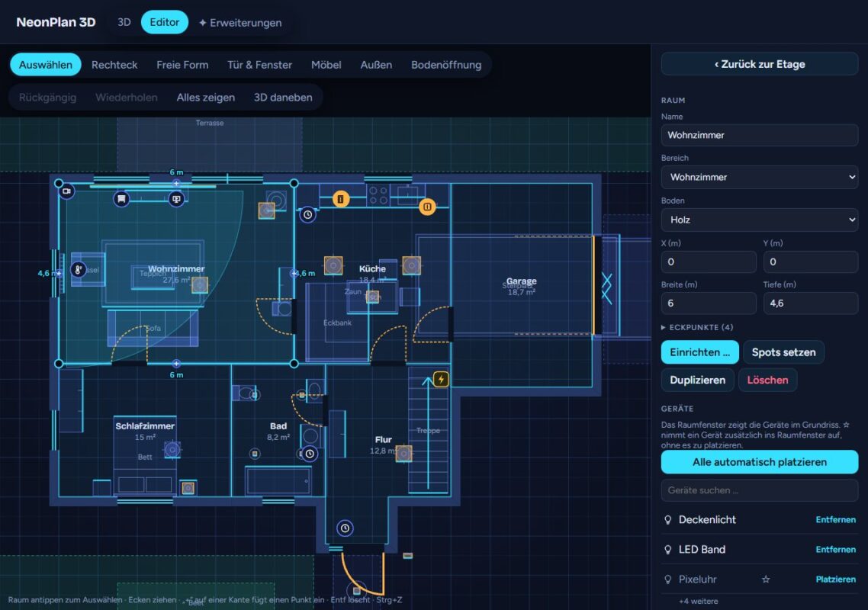Select the monitor device icon in the Wohnzimmer
The height and width of the screenshot is (610, 868).
point(176,199)
